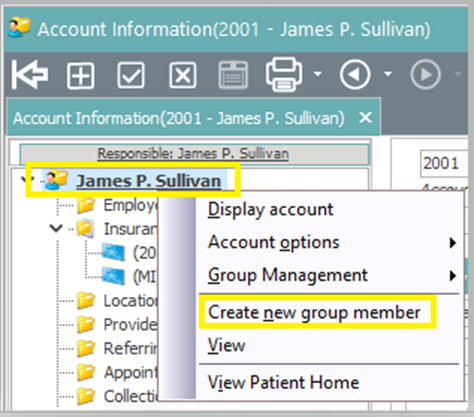This screenshot has width=474, height=417.
Task: Choose Create new group member
Action: coord(314,313)
